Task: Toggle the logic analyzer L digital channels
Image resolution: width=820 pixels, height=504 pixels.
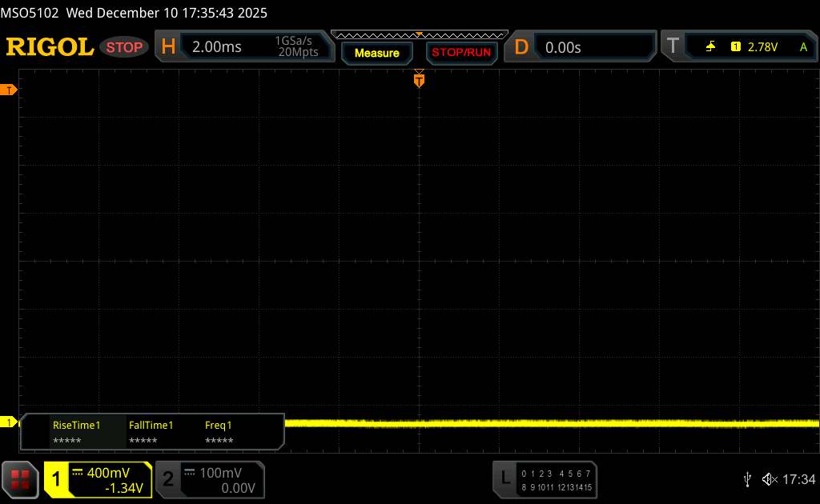Action: (x=545, y=479)
